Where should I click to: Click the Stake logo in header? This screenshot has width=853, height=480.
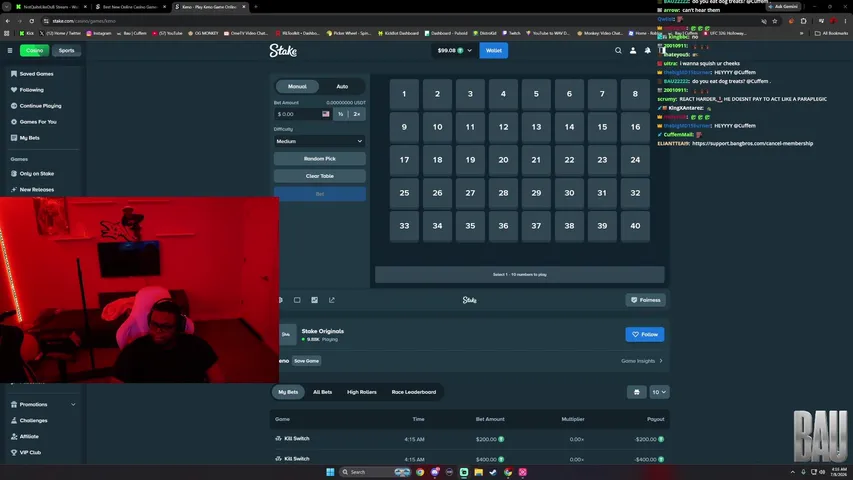pyautogui.click(x=283, y=51)
